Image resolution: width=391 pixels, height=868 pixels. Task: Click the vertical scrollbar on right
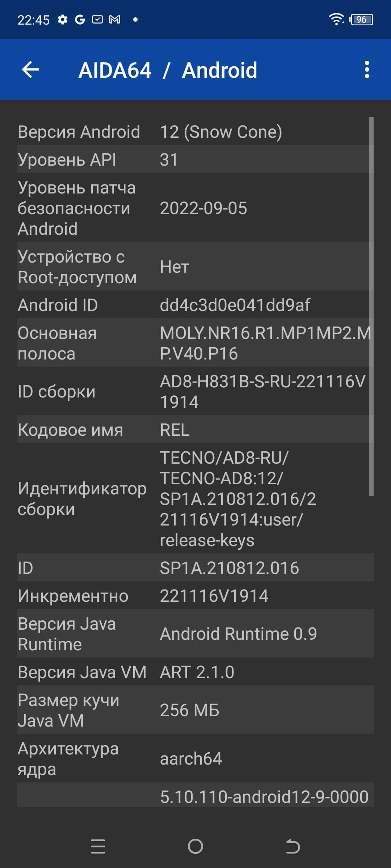371,306
